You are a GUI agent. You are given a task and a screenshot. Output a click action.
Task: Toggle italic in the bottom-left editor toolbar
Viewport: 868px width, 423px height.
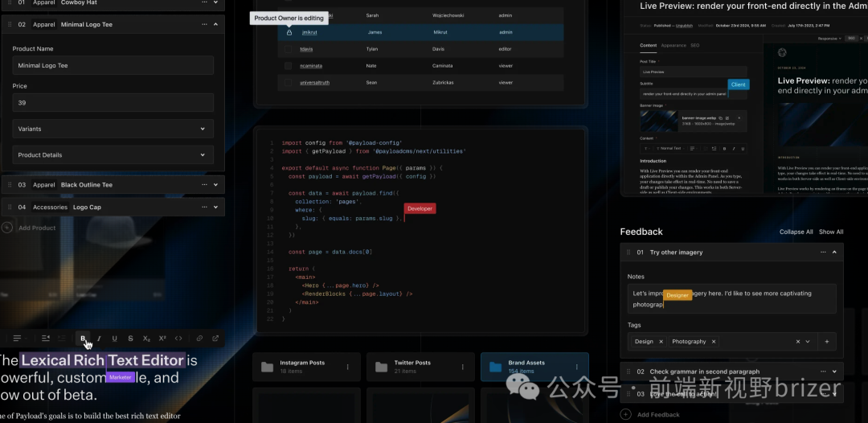(99, 339)
